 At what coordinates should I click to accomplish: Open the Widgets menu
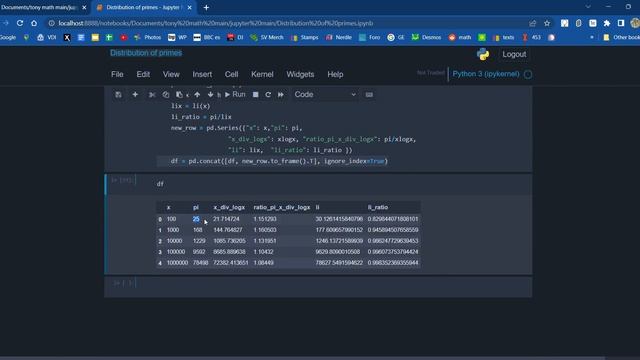click(x=300, y=74)
